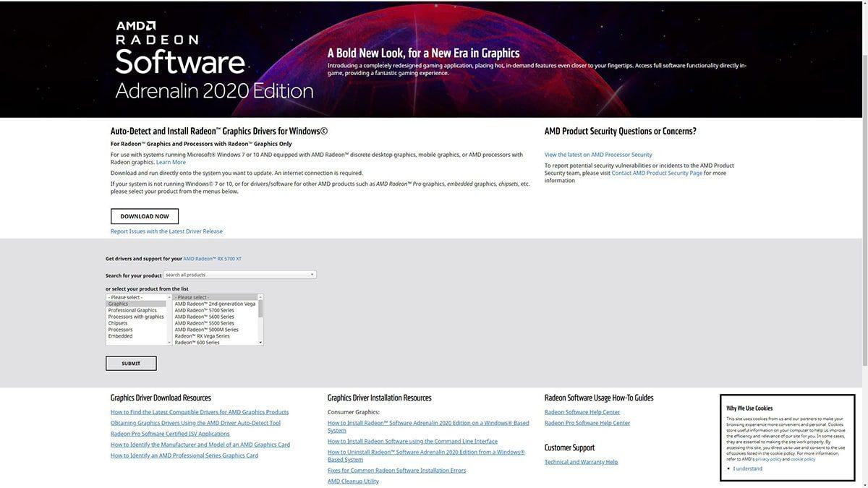868x488 pixels.
Task: Click the SUBMIT button
Action: tap(131, 363)
